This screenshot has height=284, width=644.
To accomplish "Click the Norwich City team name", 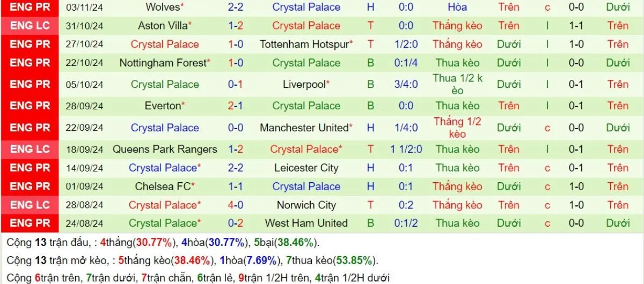I will [306, 205].
